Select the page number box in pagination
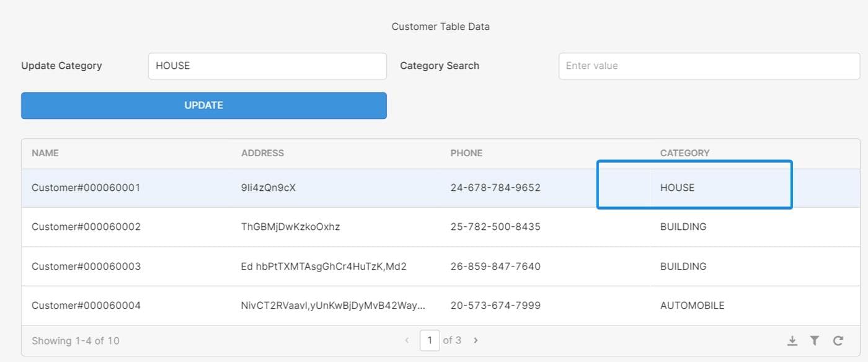The width and height of the screenshot is (868, 362). point(430,340)
